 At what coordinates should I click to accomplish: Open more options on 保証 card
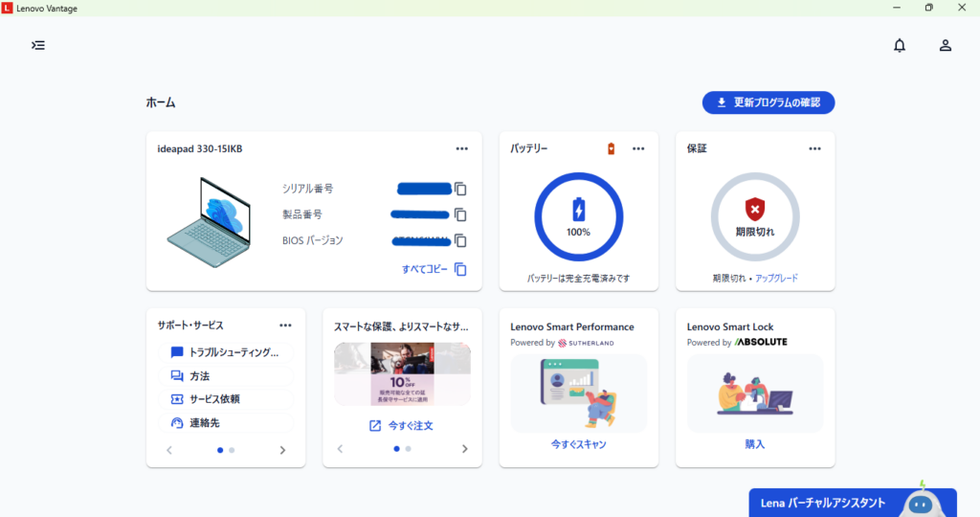pyautogui.click(x=815, y=148)
